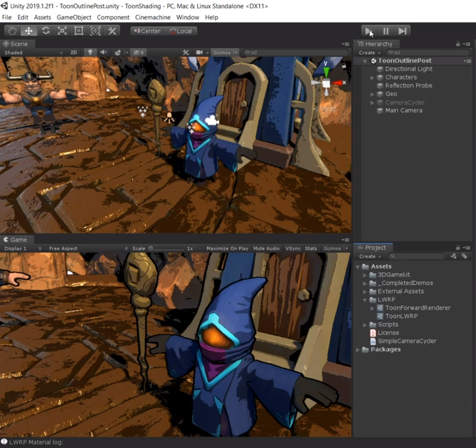
Task: Click the Play button
Action: pos(369,31)
